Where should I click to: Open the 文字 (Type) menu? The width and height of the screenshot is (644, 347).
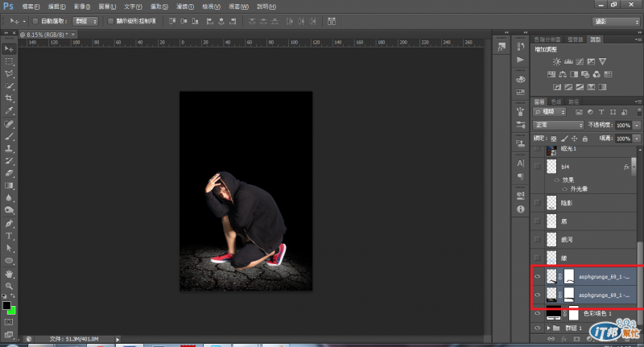coord(133,6)
